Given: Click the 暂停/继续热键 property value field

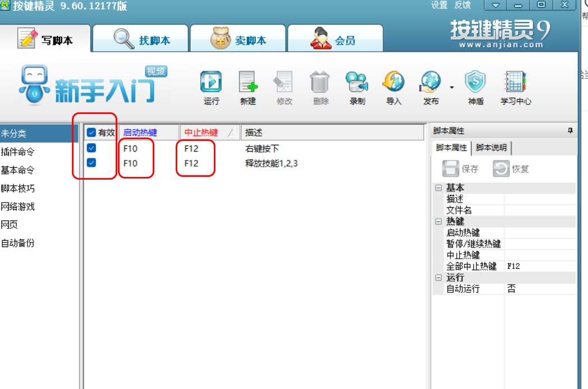Looking at the screenshot, I should tap(540, 244).
